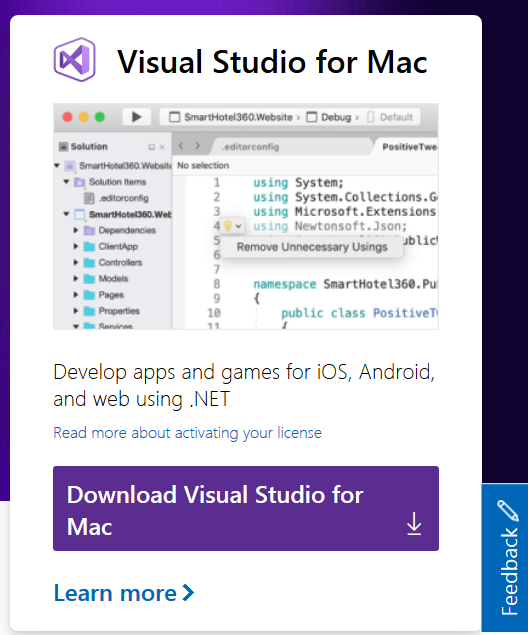Click the lightbulb quick-fix icon on line 4

coord(228,226)
